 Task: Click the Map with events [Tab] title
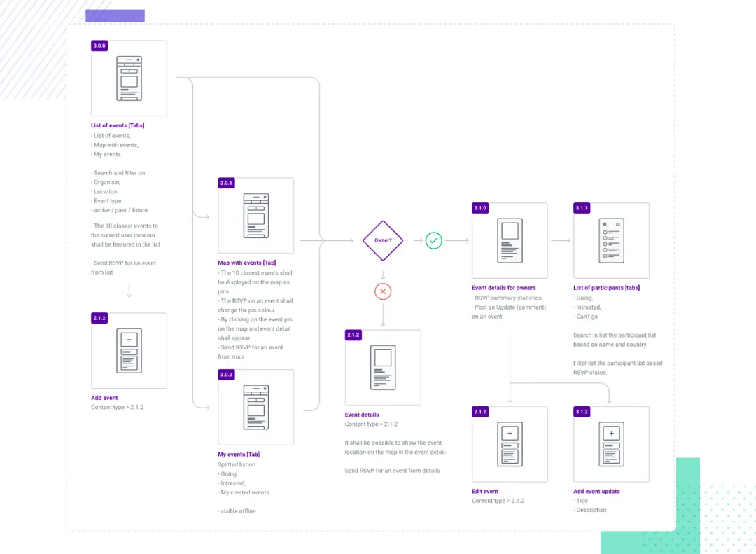tap(247, 263)
